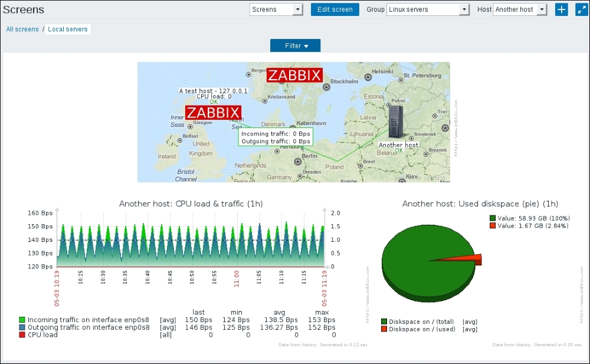
Task: Click the plus icon to add to favourites
Action: click(561, 9)
